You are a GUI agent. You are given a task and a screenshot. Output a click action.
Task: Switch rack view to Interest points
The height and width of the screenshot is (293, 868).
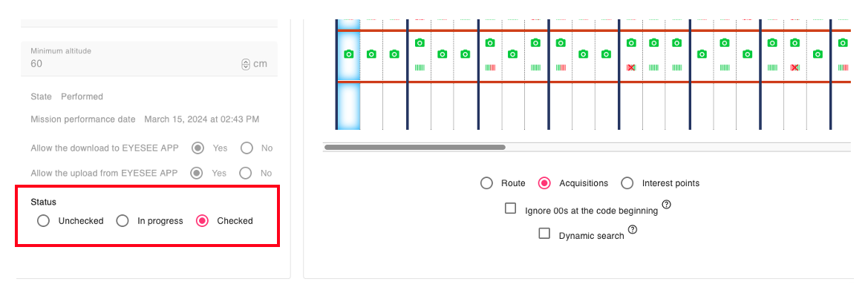point(627,183)
